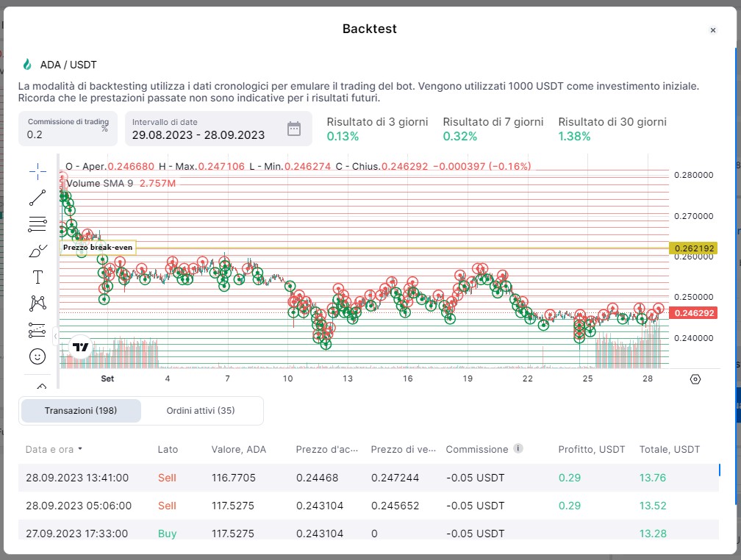
Task: Open the emoji icons tool
Action: click(37, 356)
